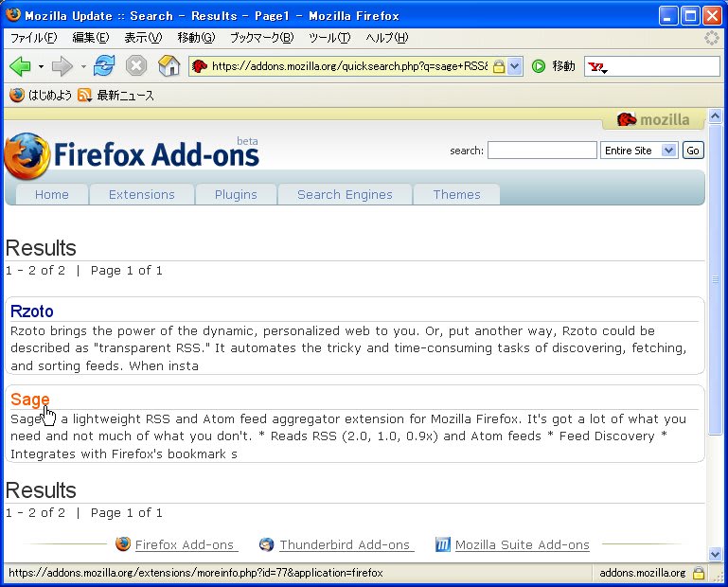Open the back history dropdown arrow
Image resolution: width=728 pixels, height=587 pixels.
pyautogui.click(x=41, y=67)
